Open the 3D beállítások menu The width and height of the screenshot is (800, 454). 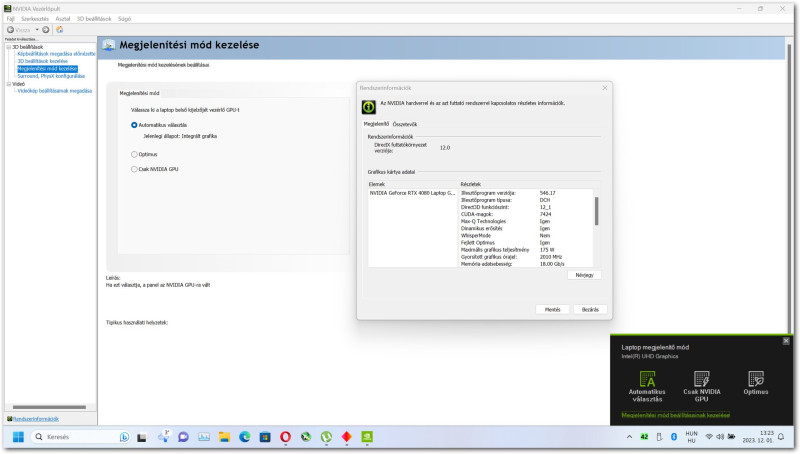[94, 19]
